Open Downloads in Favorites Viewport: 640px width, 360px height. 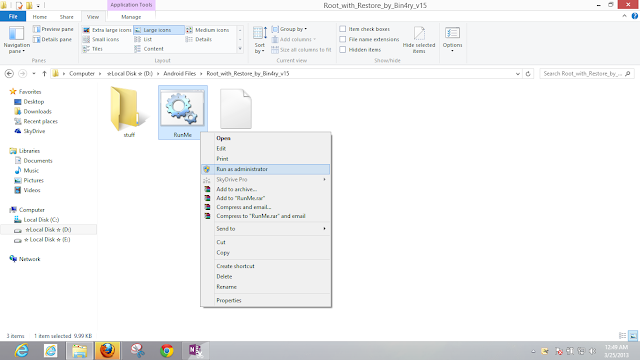[x=37, y=111]
